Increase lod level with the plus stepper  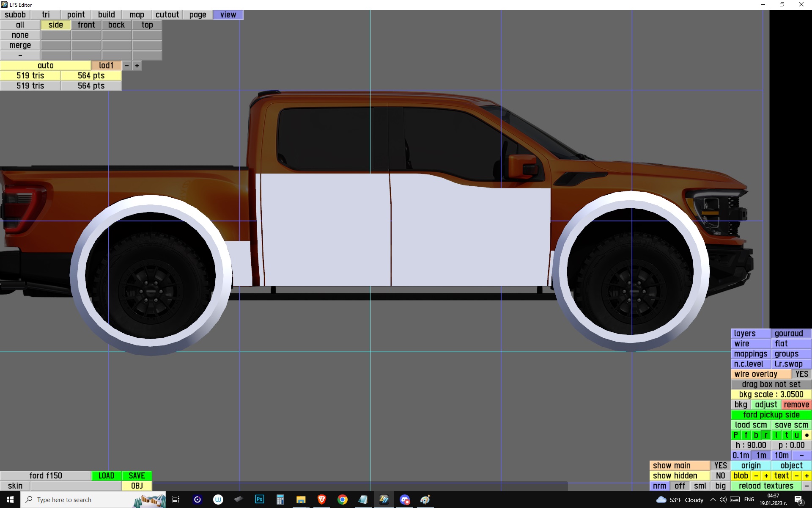[x=137, y=66]
